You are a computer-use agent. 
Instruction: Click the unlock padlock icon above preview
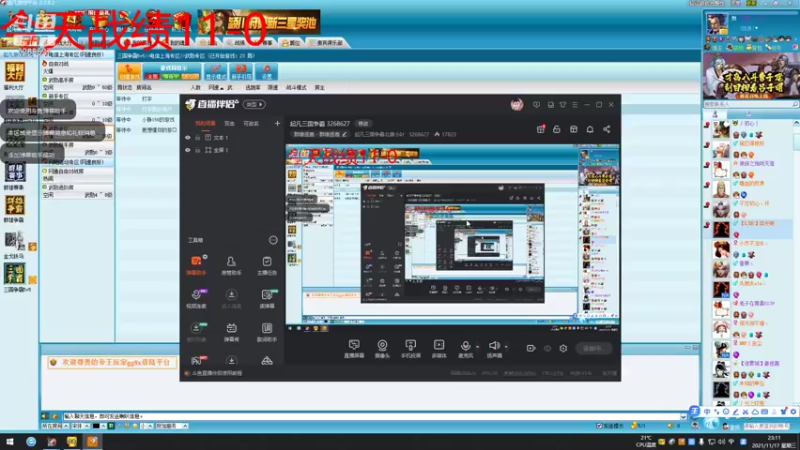[557, 129]
